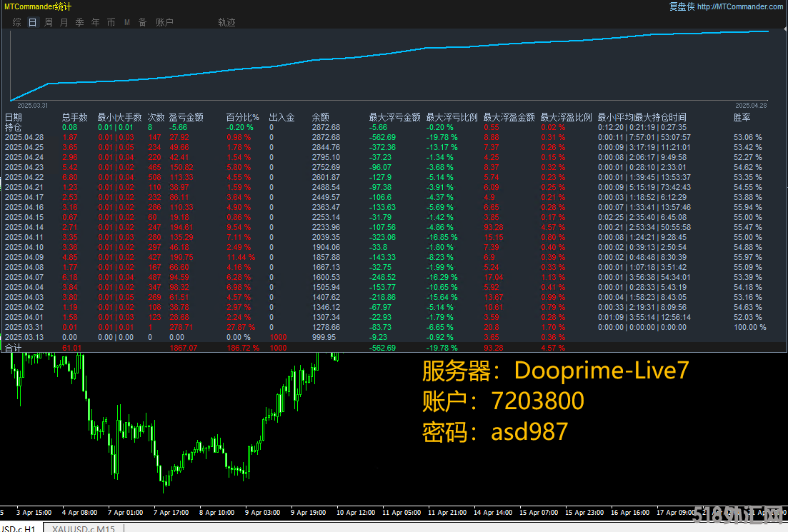Click the 27.87 % percentage cell
Screen dimensions: 788x532
tap(241, 328)
